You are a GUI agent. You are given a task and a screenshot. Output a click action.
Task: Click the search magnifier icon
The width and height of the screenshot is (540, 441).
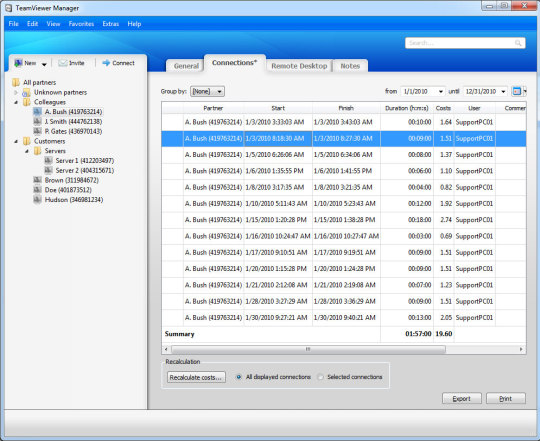pos(518,43)
